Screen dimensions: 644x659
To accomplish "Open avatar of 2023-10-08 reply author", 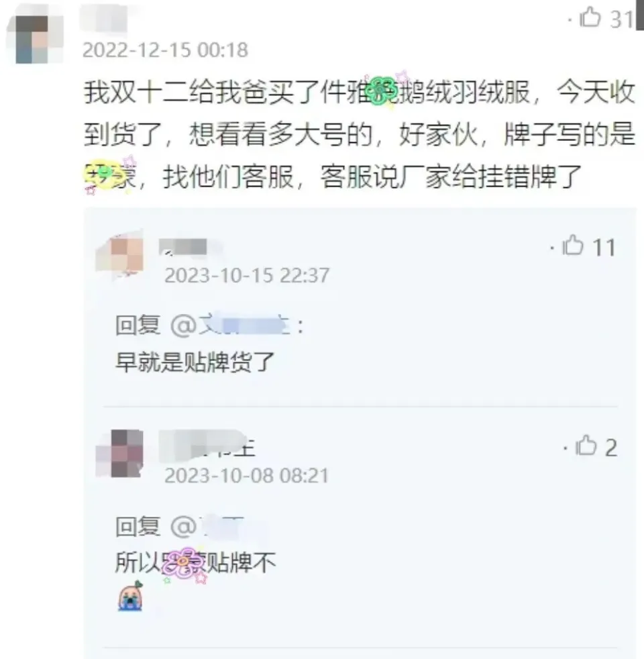I will 119,454.
